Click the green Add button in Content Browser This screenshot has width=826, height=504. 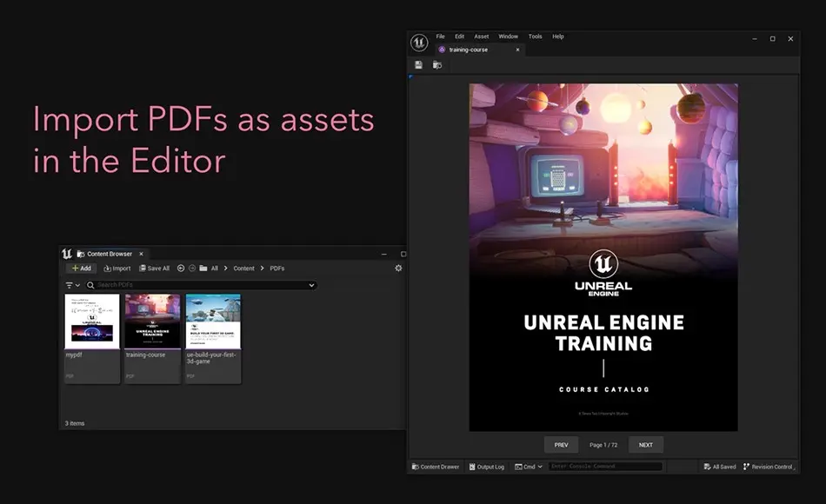(x=81, y=268)
